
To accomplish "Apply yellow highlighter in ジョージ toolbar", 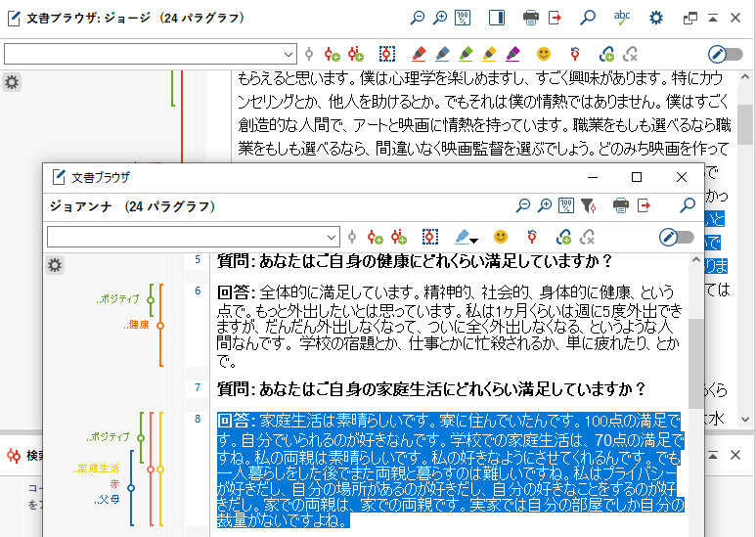I will (489, 54).
